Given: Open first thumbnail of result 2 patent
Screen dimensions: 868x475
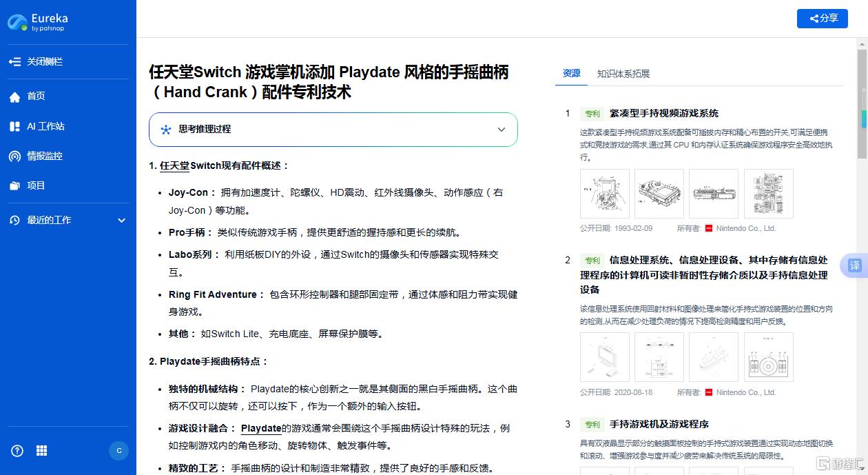Looking at the screenshot, I should click(x=605, y=357).
